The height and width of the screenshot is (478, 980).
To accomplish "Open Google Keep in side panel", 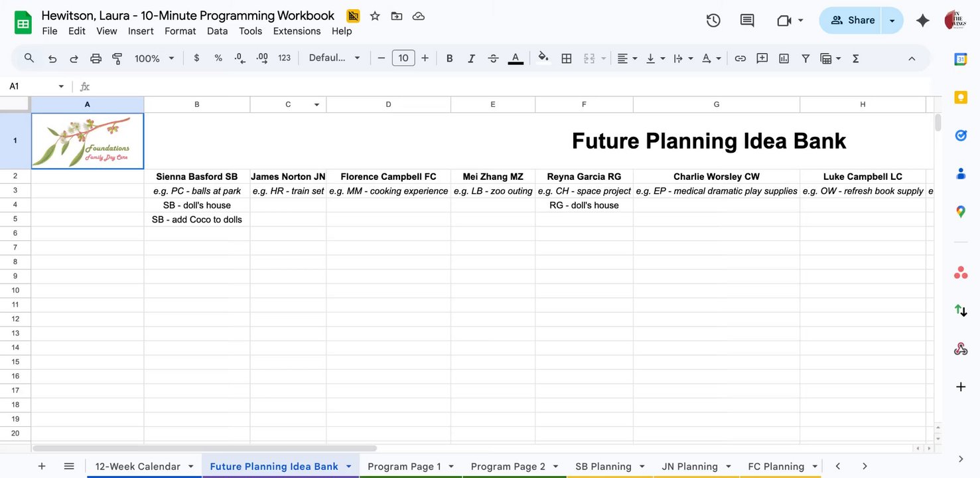I will (961, 98).
